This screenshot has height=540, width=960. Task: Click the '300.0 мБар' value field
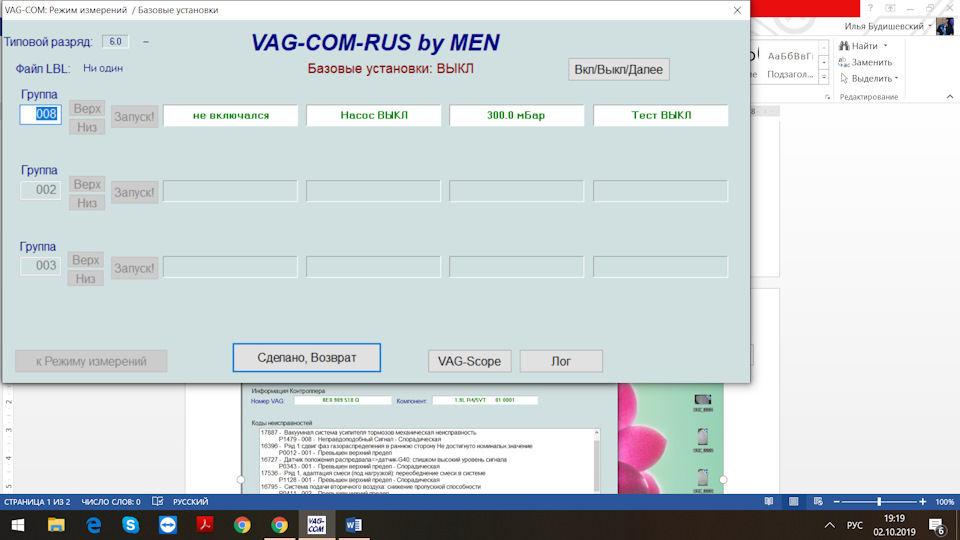tap(517, 115)
